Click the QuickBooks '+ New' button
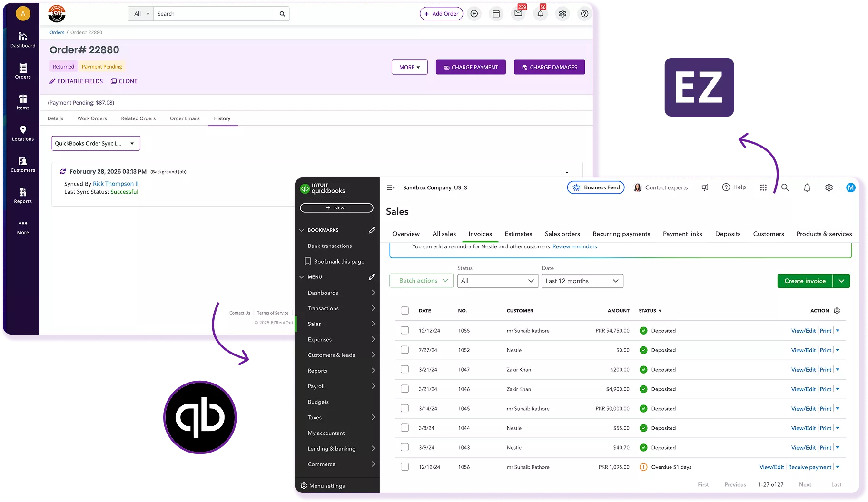Screen dimensions: 868x502 pyautogui.click(x=336, y=208)
